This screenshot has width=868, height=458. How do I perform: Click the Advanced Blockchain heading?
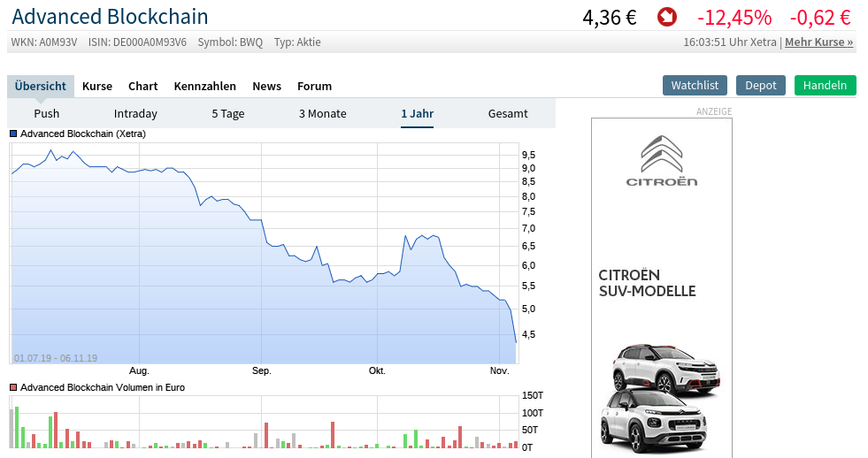pos(111,17)
